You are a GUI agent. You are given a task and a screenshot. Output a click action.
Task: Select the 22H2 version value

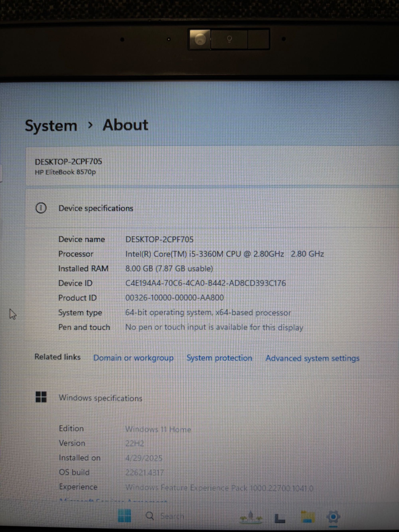coord(135,443)
